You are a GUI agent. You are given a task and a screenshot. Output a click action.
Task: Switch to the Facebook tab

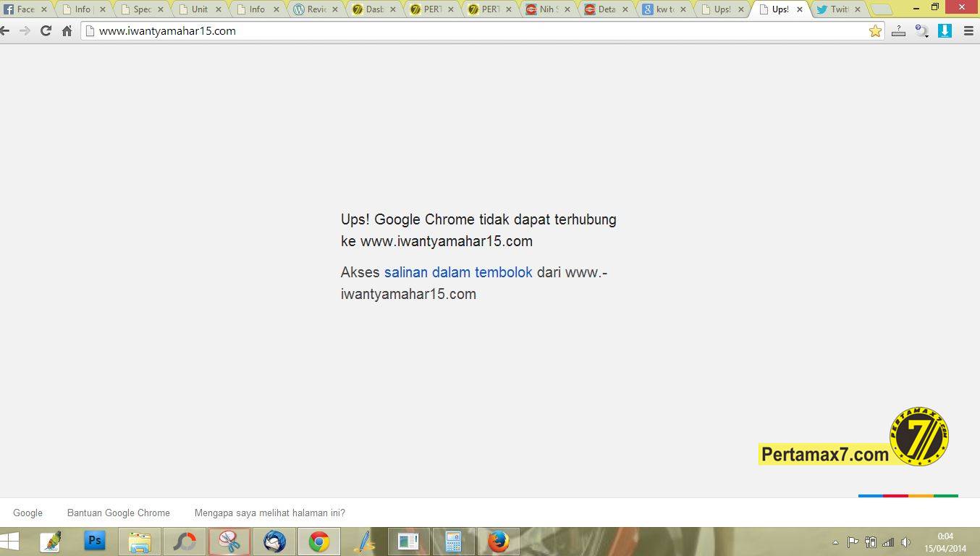pos(20,9)
